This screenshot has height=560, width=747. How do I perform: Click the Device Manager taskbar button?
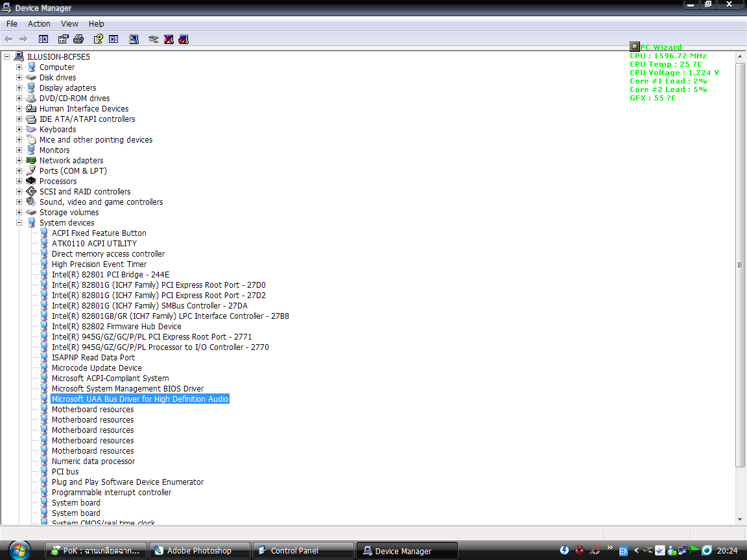(407, 550)
